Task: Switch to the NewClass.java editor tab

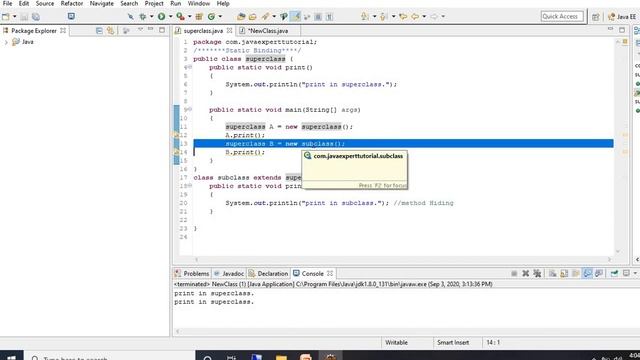Action: coord(268,31)
